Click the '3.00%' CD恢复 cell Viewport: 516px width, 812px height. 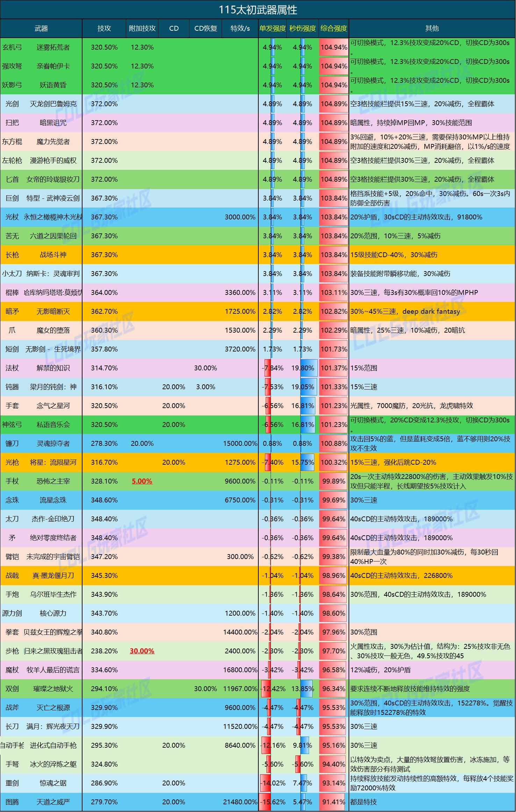[x=206, y=387]
